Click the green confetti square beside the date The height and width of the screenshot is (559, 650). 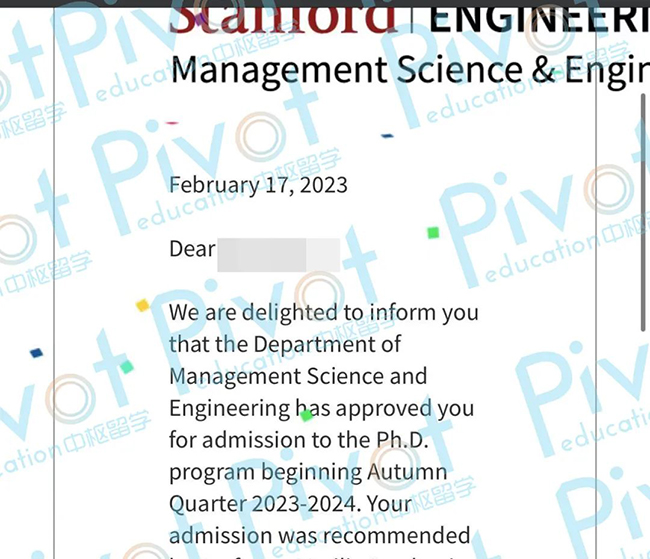[433, 233]
